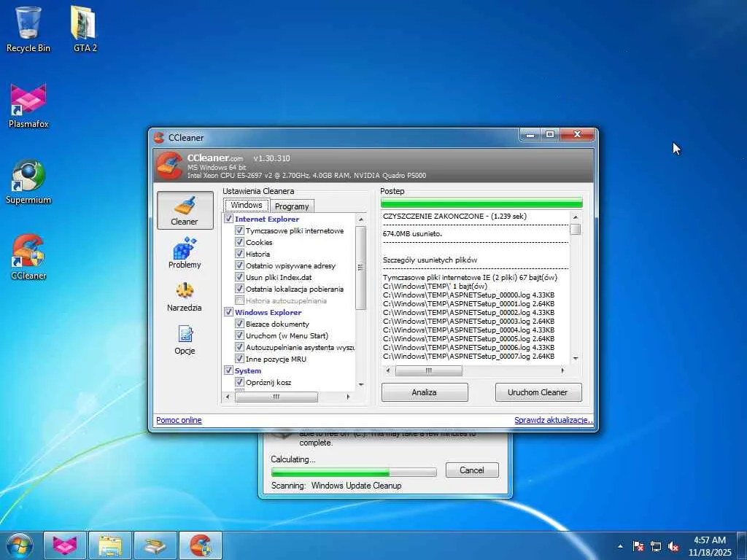The image size is (747, 560).
Task: Click settings list vertical scrollbar thumb
Action: (360, 268)
